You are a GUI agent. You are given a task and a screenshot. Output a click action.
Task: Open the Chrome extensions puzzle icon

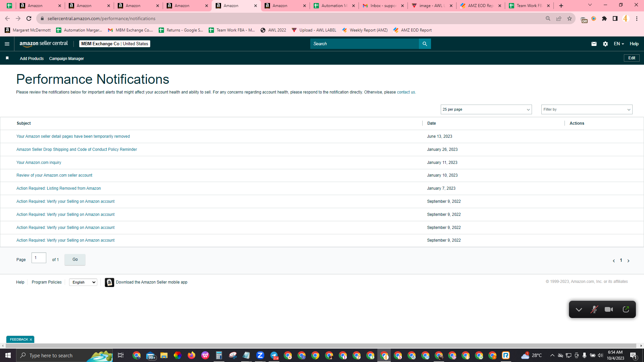click(x=604, y=18)
